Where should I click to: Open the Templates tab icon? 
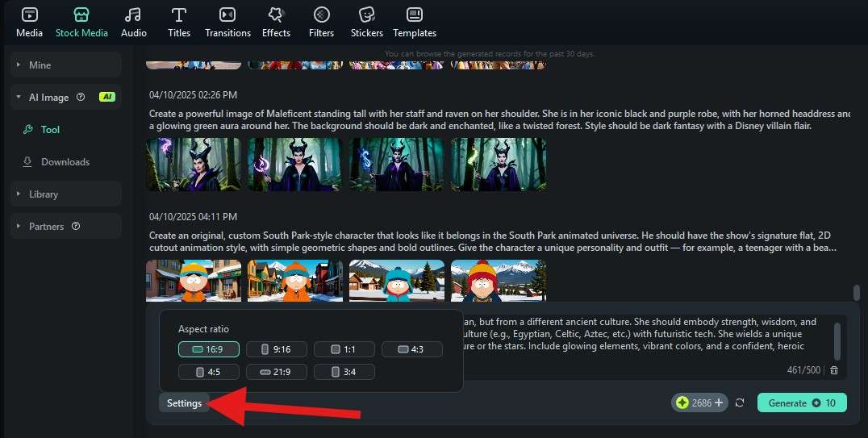tap(415, 15)
